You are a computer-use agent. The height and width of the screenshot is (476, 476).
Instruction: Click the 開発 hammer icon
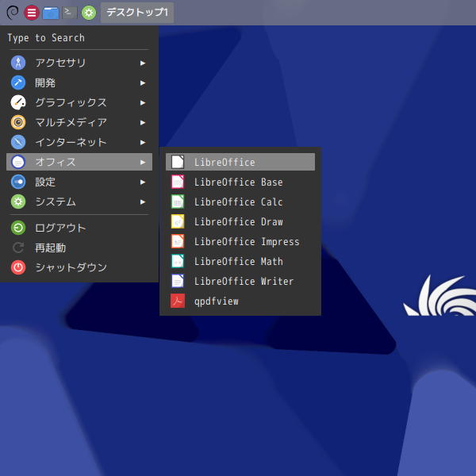pyautogui.click(x=18, y=83)
